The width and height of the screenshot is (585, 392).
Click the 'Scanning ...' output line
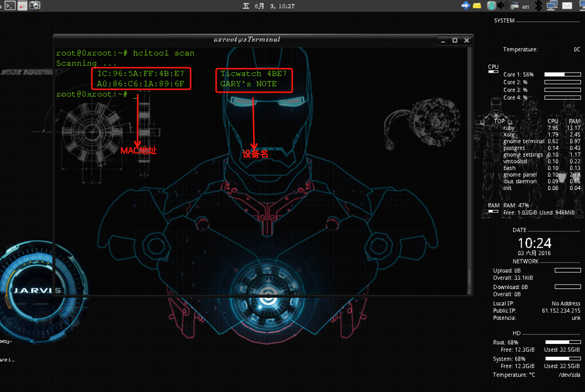(x=86, y=63)
